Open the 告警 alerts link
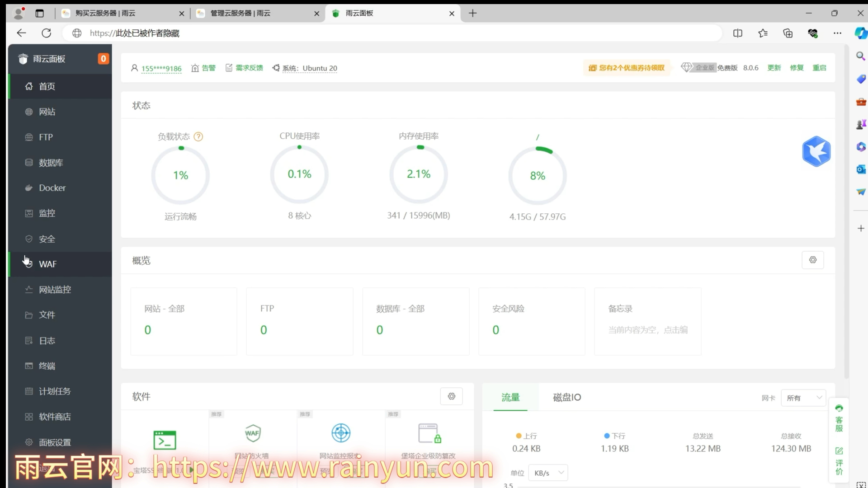 (203, 68)
